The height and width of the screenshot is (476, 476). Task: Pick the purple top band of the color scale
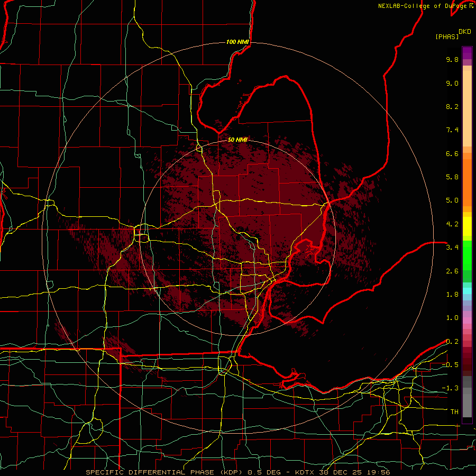click(467, 53)
